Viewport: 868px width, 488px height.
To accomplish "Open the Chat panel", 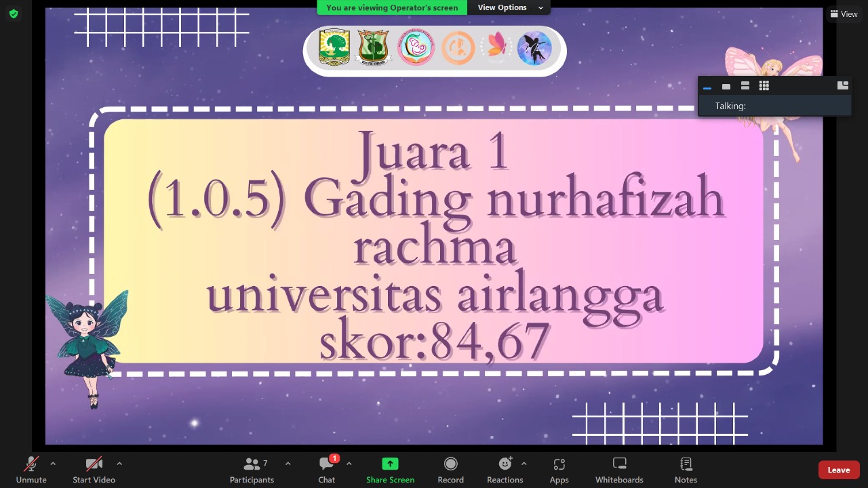I will [327, 470].
